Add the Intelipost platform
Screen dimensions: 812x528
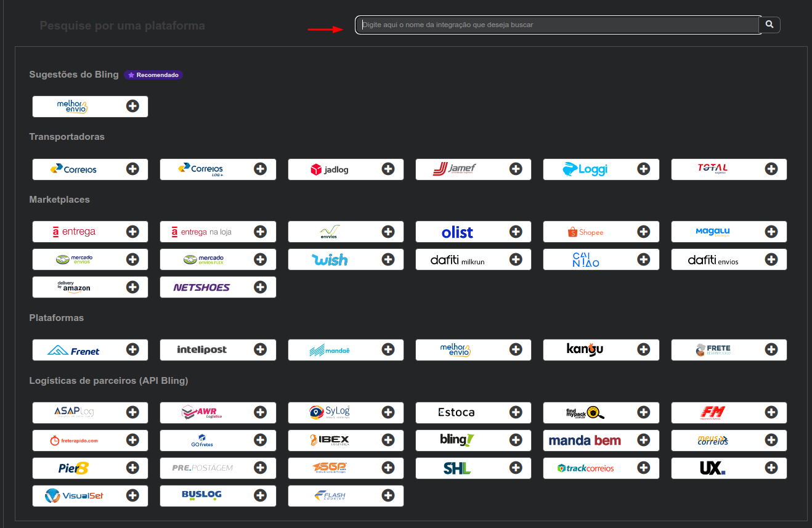pyautogui.click(x=260, y=350)
